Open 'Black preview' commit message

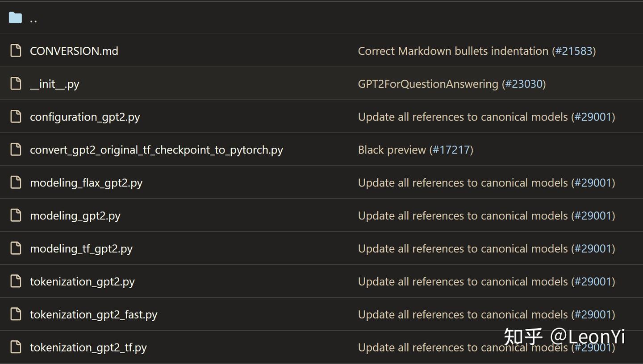(392, 150)
